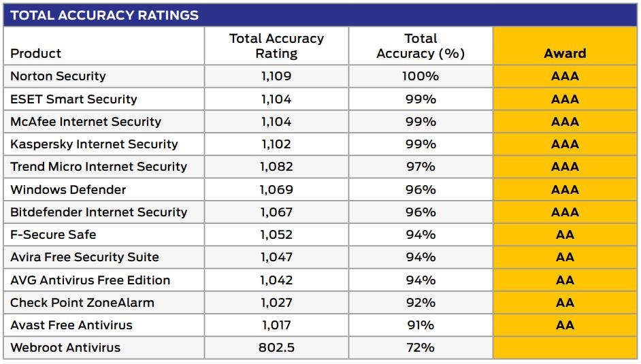This screenshot has width=641, height=364.
Task: Click the Windows Defender product cell
Action: [68, 189]
